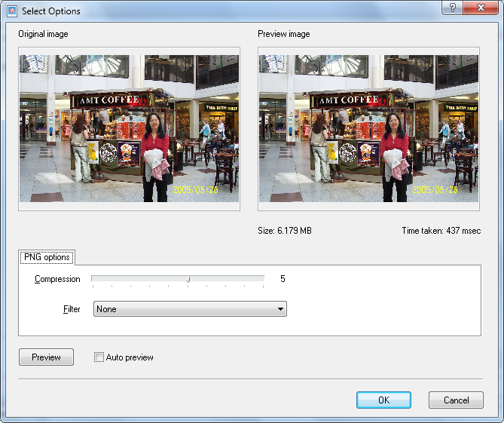This screenshot has height=423, width=504.
Task: Click the Time taken: 437 msec text
Action: [x=441, y=231]
